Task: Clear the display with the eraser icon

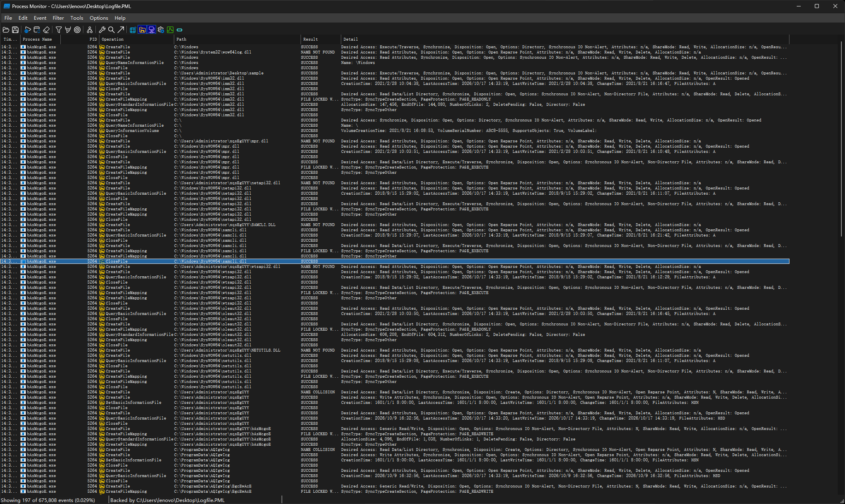Action: (46, 30)
